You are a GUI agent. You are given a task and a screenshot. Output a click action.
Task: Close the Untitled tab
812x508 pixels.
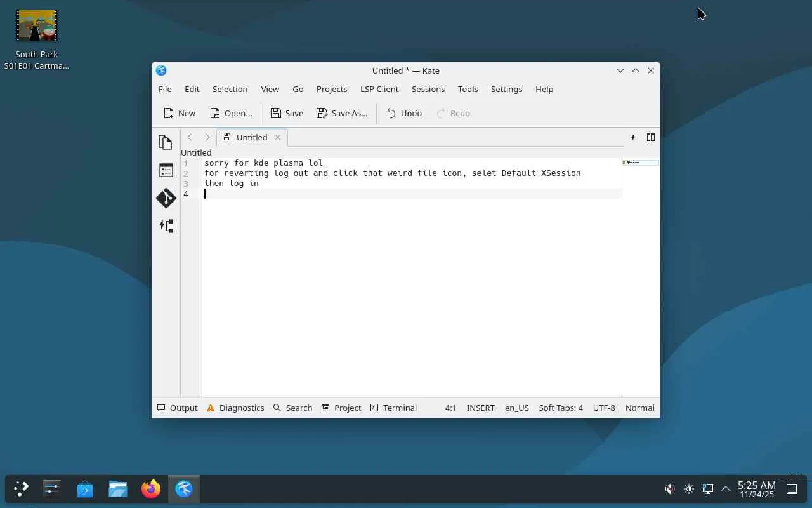coord(277,137)
